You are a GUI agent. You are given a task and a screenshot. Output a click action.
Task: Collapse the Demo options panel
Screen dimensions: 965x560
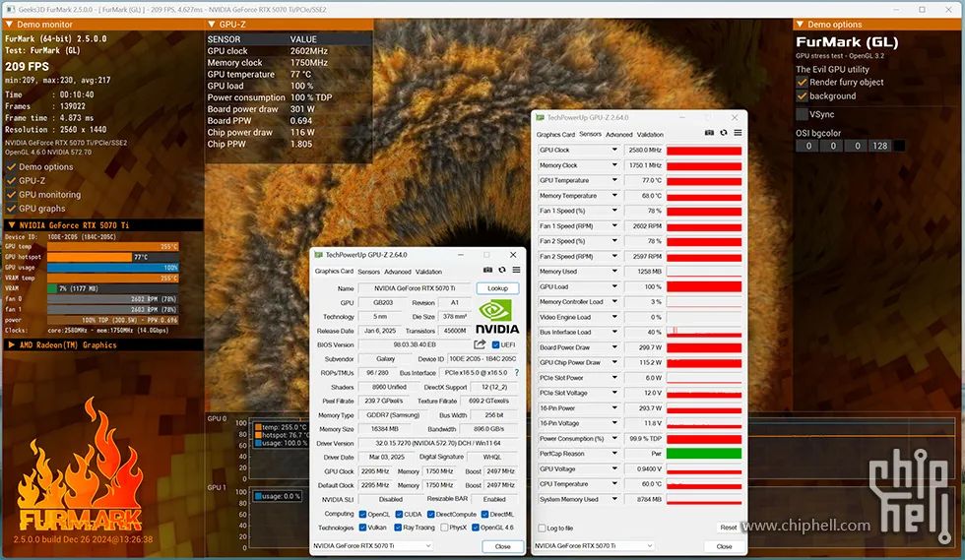pos(800,25)
